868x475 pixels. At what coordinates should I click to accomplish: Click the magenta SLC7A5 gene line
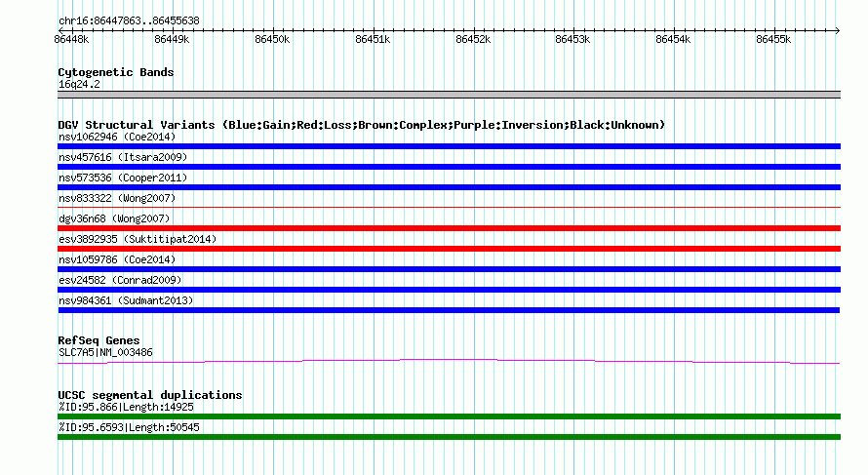coord(449,361)
